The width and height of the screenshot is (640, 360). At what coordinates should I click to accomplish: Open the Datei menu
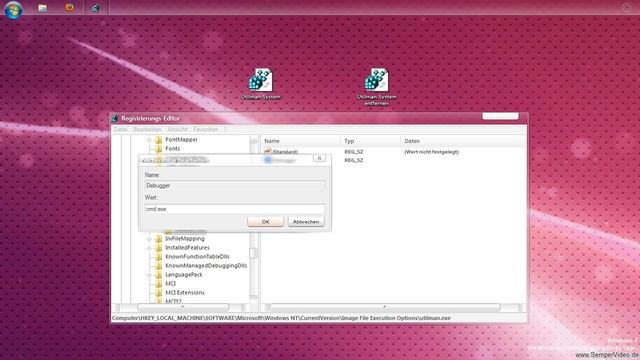click(120, 129)
